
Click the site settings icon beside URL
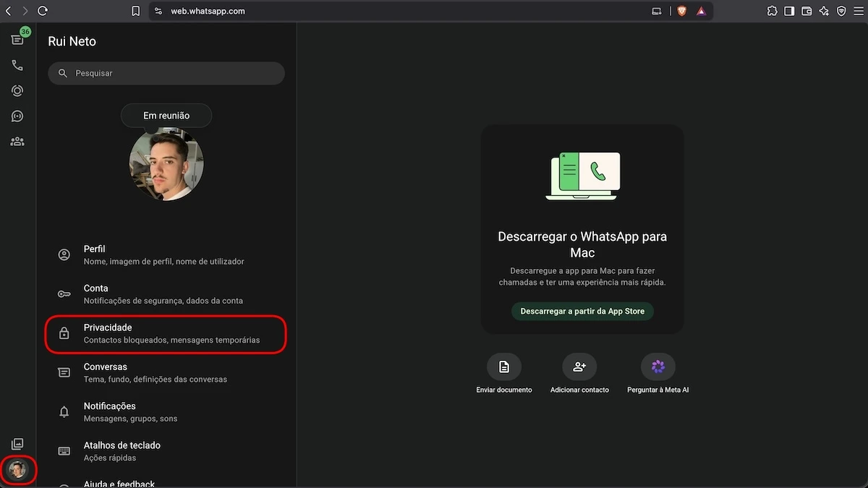pyautogui.click(x=158, y=11)
